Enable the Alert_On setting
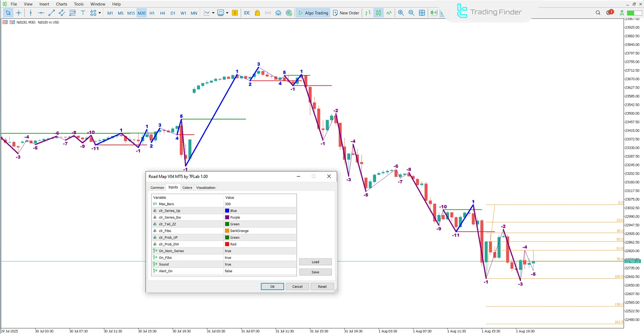Viewport: 644px width, 334px height. tap(260, 271)
